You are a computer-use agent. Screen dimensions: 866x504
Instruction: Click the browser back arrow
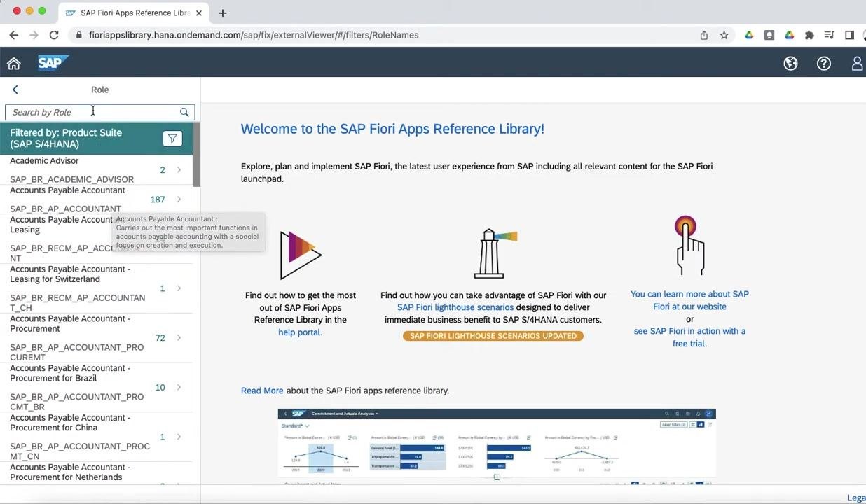click(x=13, y=35)
